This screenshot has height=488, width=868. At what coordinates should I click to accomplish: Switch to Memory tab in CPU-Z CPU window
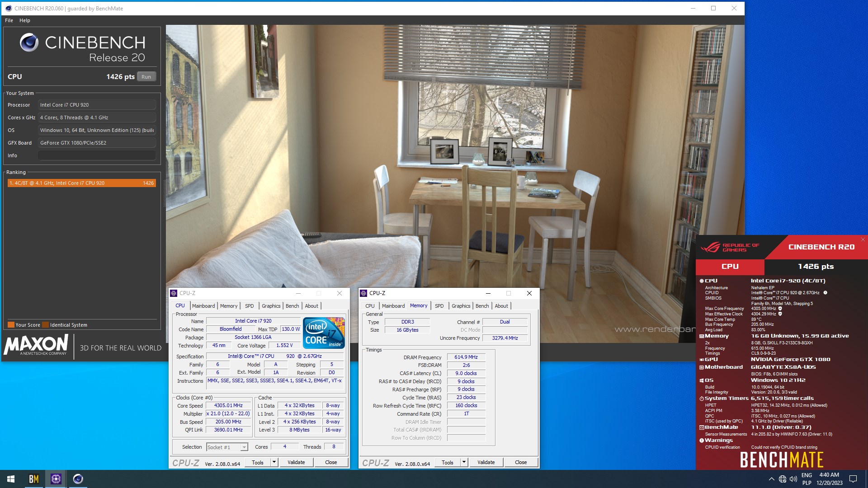(x=229, y=306)
